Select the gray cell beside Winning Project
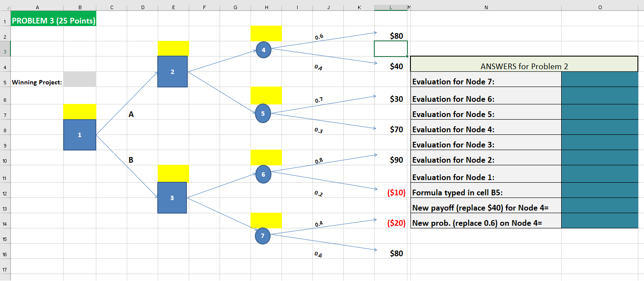Image resolution: width=644 pixels, height=281 pixels. (x=80, y=79)
